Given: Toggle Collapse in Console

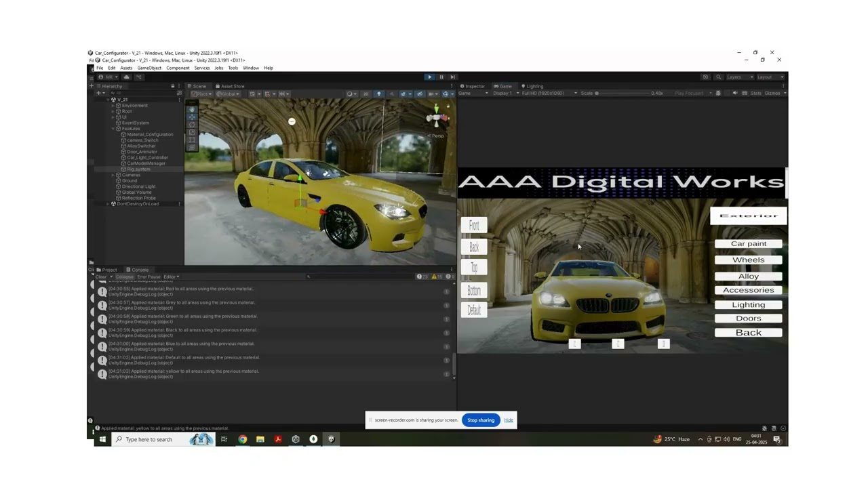Looking at the screenshot, I should (x=125, y=277).
